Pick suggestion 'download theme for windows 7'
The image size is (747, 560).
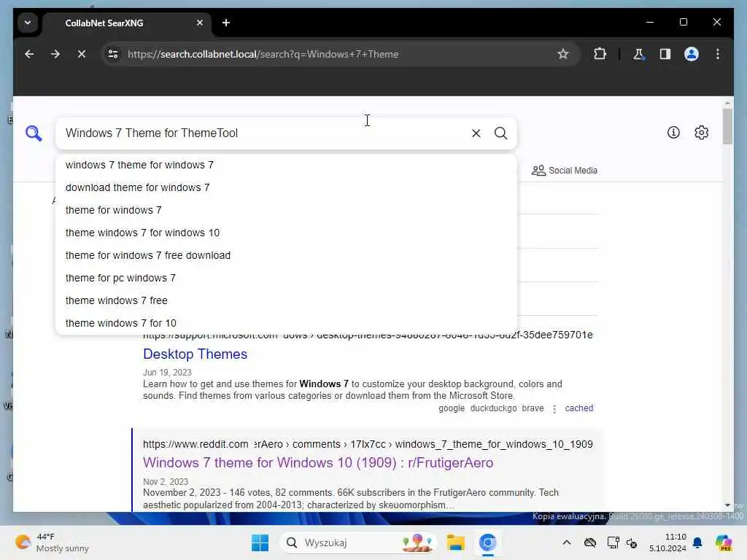click(286, 187)
